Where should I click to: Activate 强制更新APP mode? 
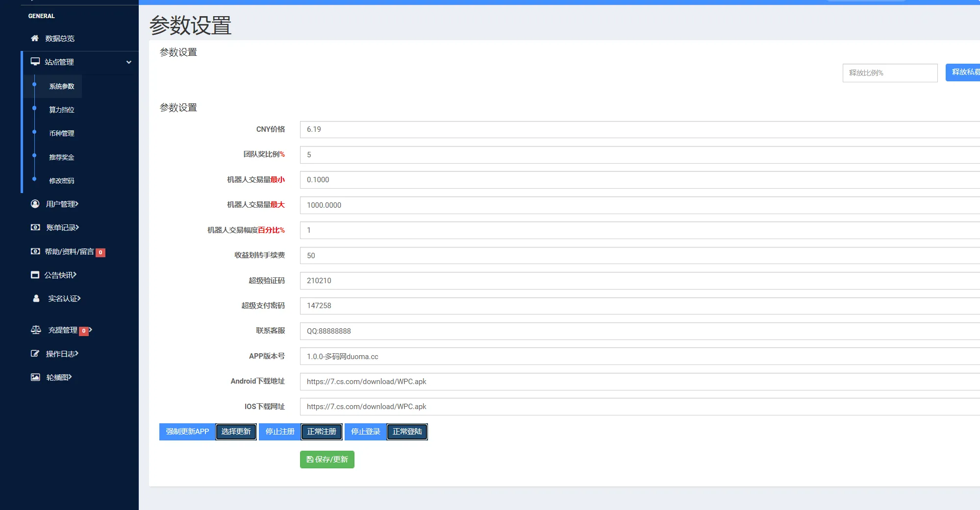coord(186,432)
